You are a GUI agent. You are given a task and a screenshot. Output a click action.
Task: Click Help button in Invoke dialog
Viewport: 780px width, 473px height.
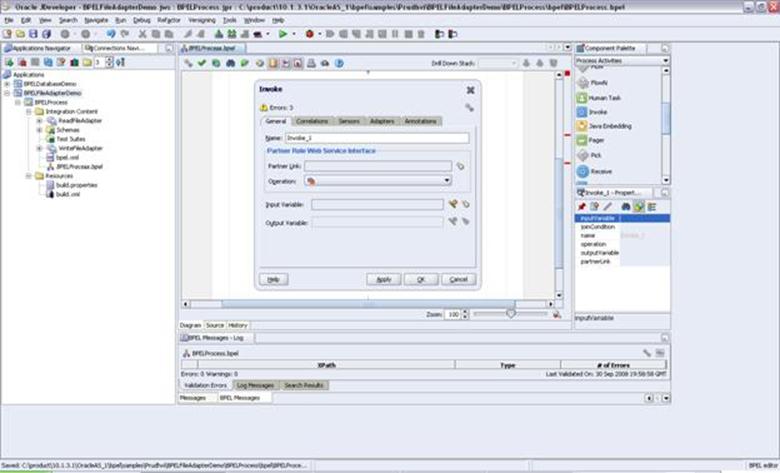(274, 280)
